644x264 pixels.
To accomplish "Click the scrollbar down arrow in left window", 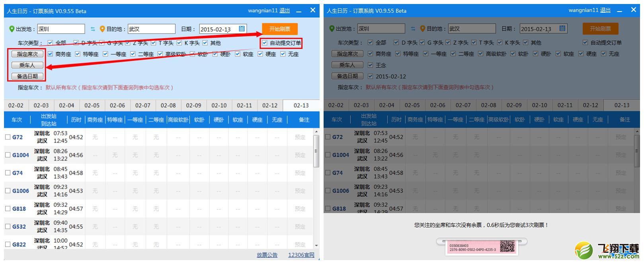I will pos(317,245).
